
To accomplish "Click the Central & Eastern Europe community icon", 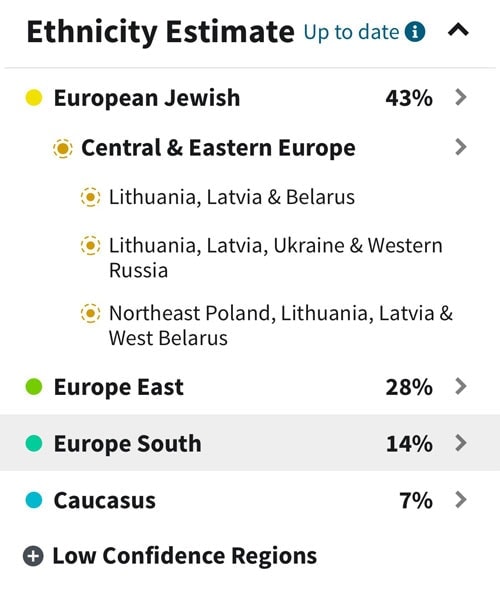I will tap(63, 148).
